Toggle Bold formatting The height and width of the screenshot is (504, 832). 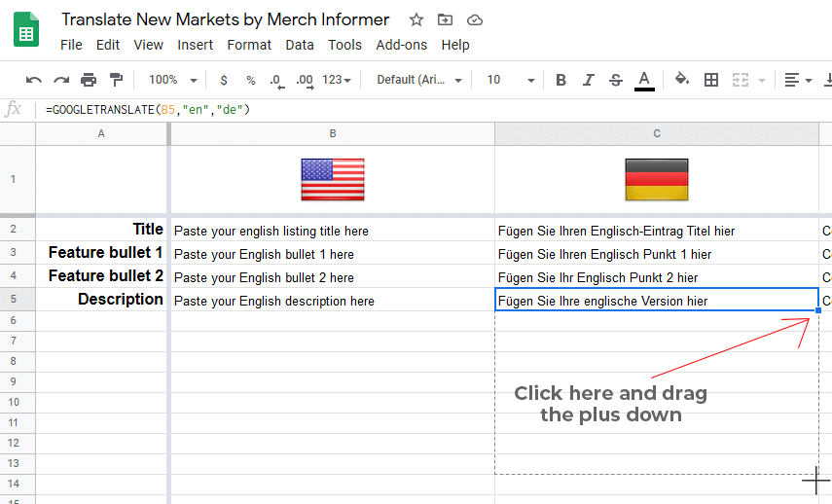[x=561, y=80]
